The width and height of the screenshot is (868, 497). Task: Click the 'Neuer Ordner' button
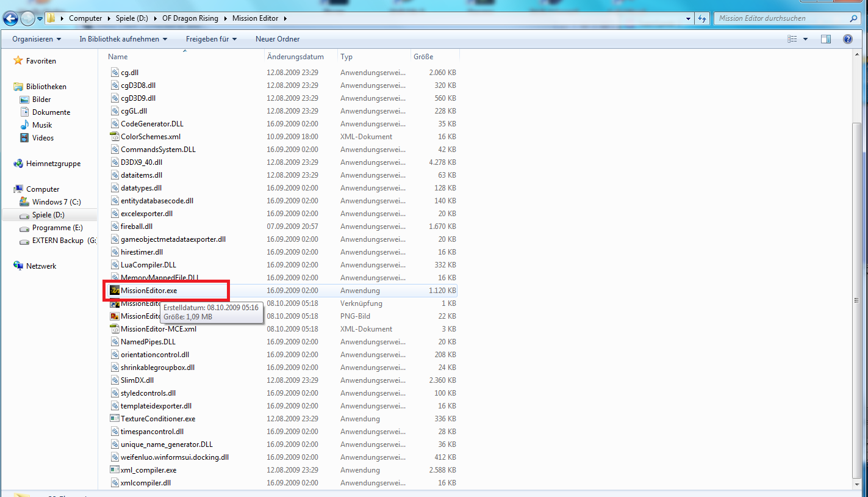click(278, 39)
